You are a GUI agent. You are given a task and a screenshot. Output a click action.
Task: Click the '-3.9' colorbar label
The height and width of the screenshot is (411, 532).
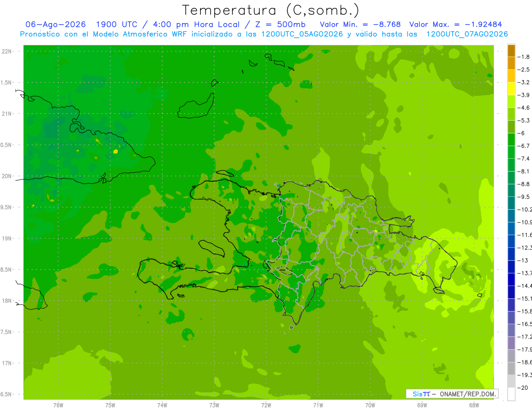tap(524, 95)
